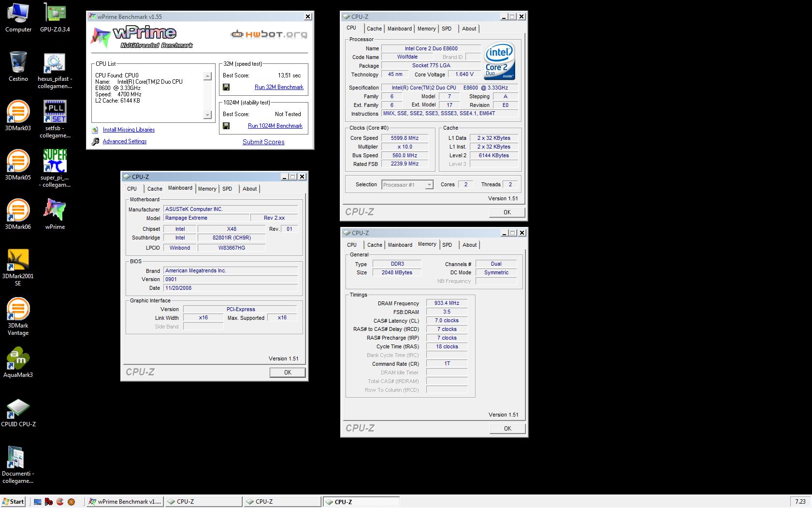812x508 pixels.
Task: Open About tab in top-right CPU-Z
Action: tap(469, 29)
